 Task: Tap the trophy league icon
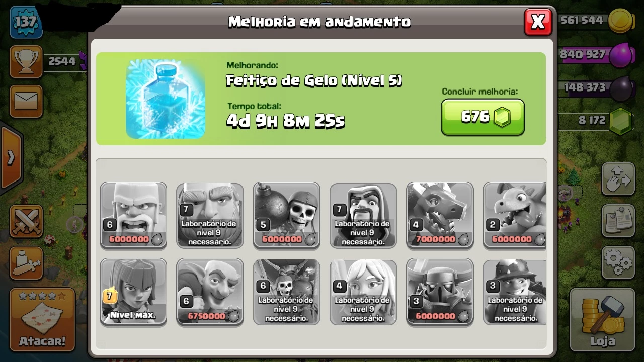(x=26, y=61)
